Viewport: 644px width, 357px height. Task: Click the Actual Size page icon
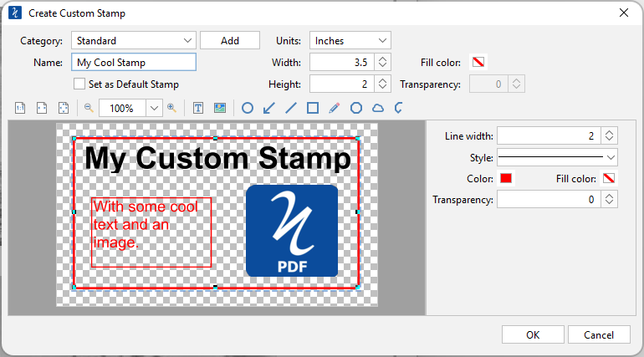(20, 108)
